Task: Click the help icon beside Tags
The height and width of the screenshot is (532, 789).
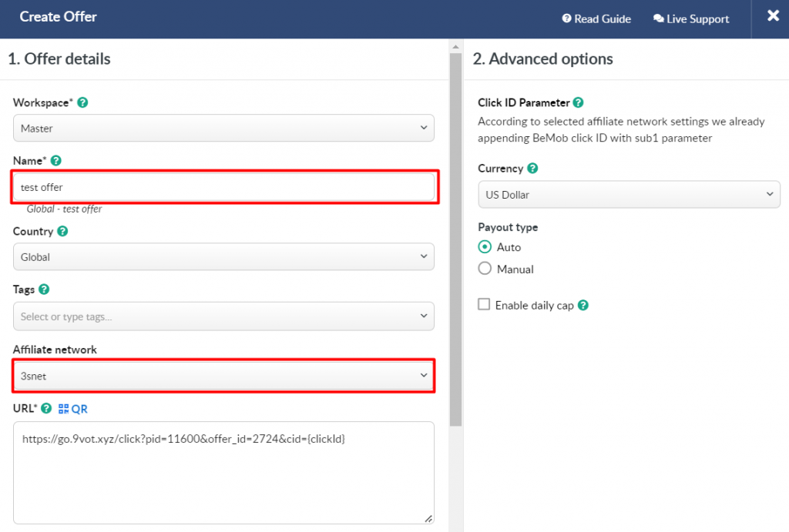Action: [44, 289]
